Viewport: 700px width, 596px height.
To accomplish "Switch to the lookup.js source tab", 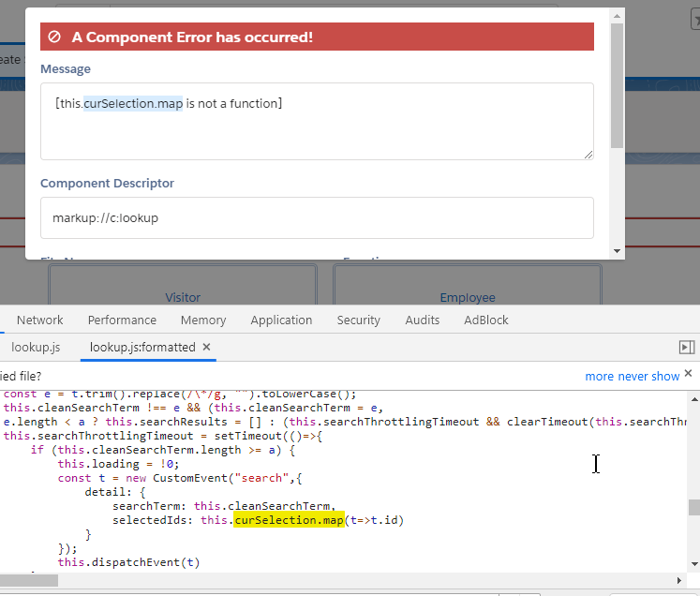I will pos(36,347).
